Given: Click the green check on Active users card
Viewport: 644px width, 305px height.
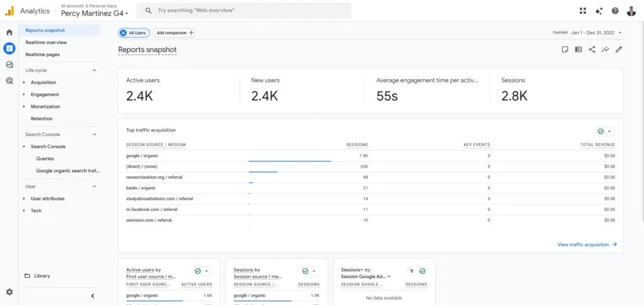Looking at the screenshot, I should tap(198, 271).
